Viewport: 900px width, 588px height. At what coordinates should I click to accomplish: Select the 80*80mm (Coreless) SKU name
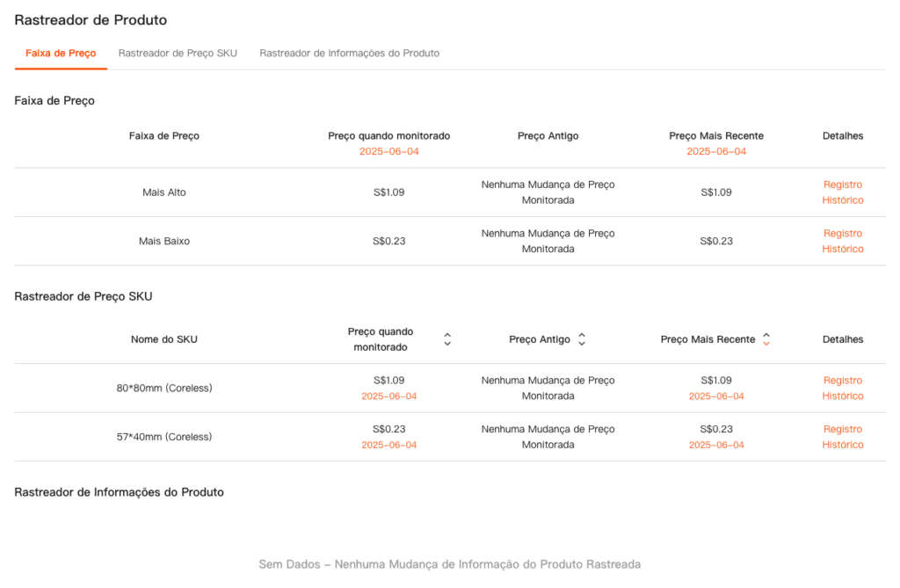click(164, 388)
